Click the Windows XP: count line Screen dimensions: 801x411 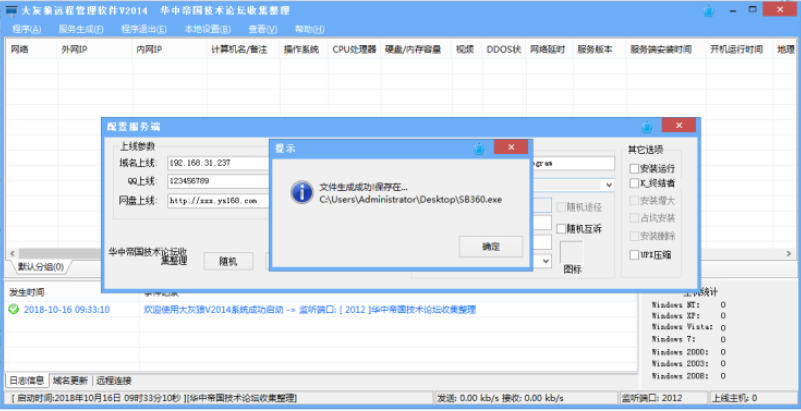point(688,316)
